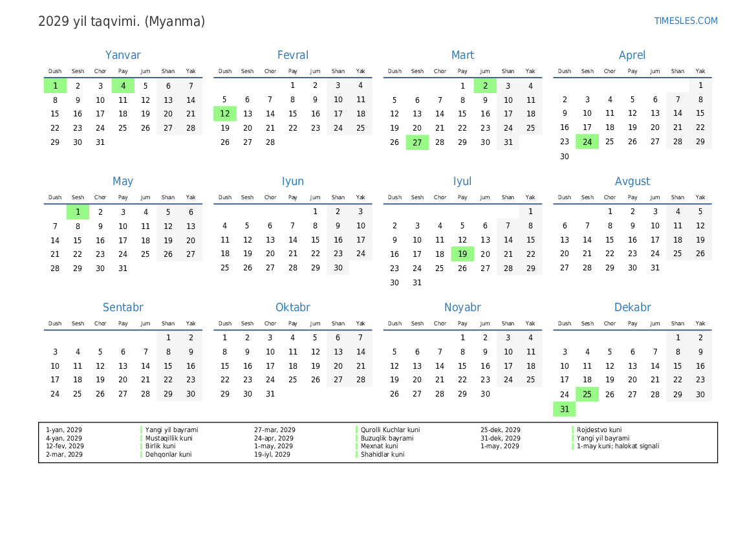The image size is (756, 535).
Task: Click 'Qurolli Kuchlar kuni' in the holiday legend
Action: coord(390,430)
